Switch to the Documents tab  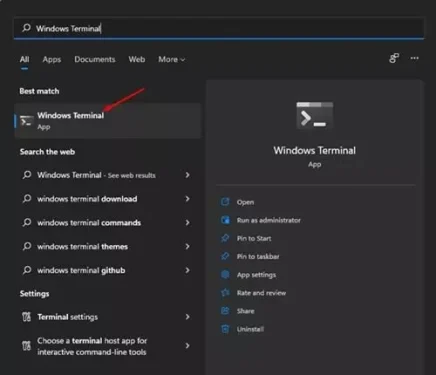[x=95, y=59]
